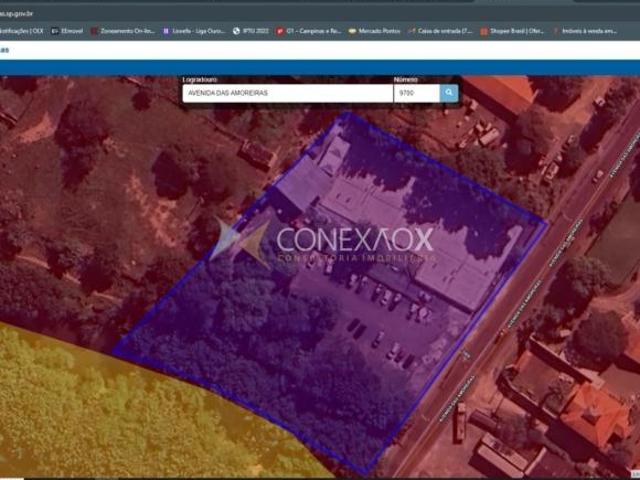
Task: Open the Notificações OLX bookmark
Action: pos(22,31)
